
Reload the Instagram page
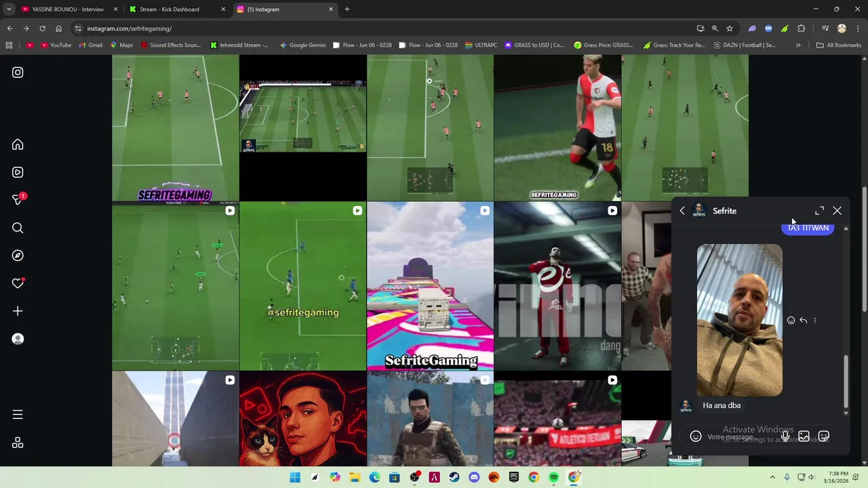42,28
